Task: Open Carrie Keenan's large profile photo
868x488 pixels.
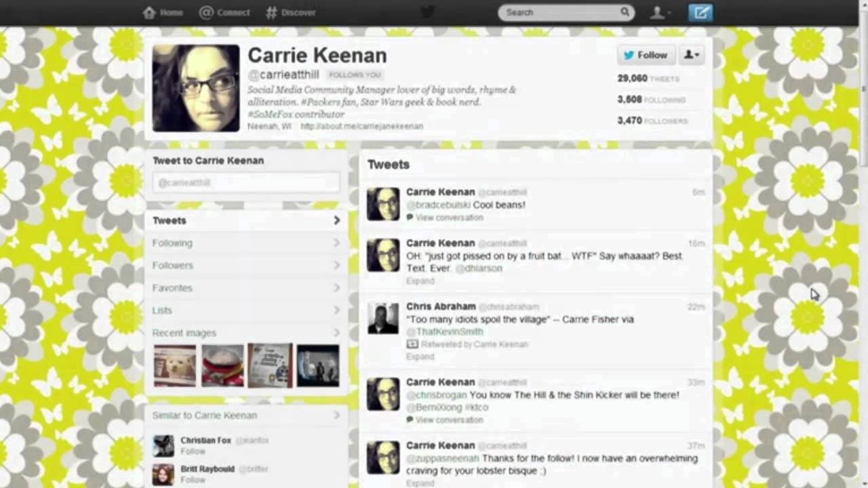Action: coord(196,88)
